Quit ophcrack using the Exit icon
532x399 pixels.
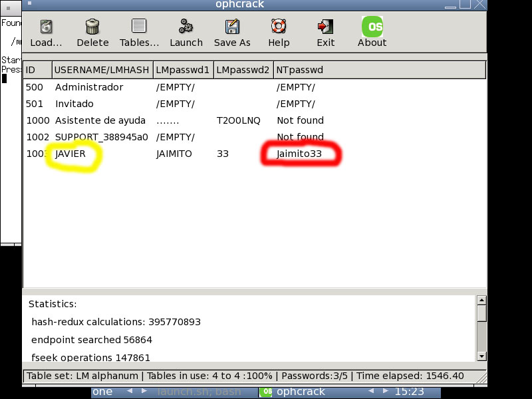[325, 27]
